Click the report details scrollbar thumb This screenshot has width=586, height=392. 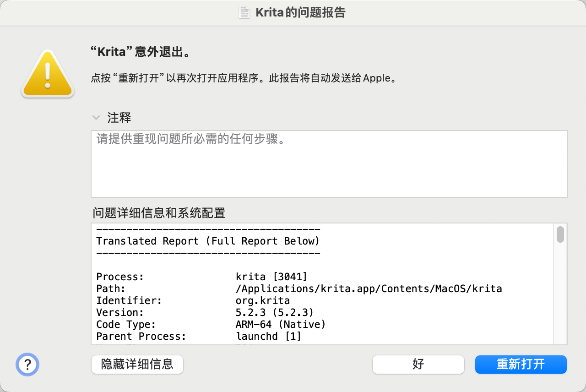[560, 234]
